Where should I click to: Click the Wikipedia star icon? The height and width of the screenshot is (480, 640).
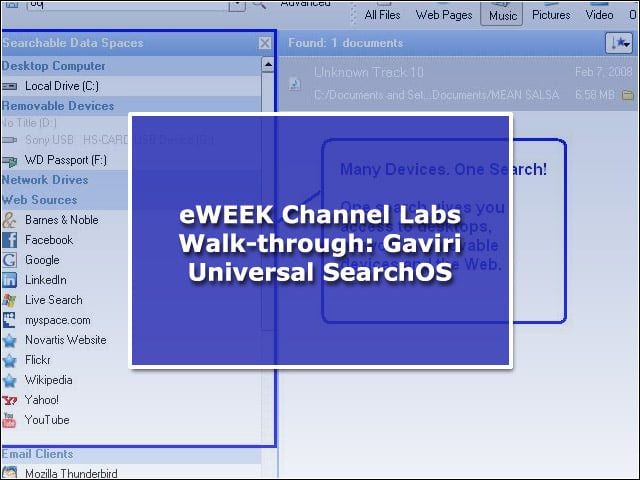[9, 380]
